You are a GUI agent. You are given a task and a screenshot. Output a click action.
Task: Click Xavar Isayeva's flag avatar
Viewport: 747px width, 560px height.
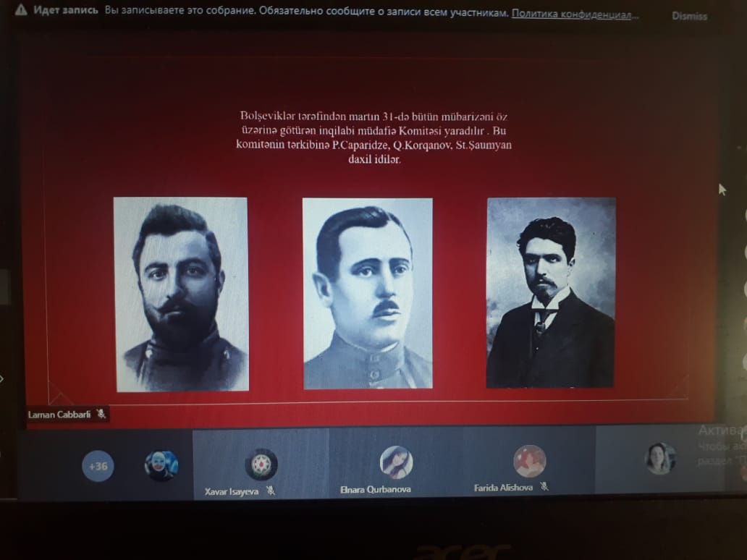[x=261, y=464]
